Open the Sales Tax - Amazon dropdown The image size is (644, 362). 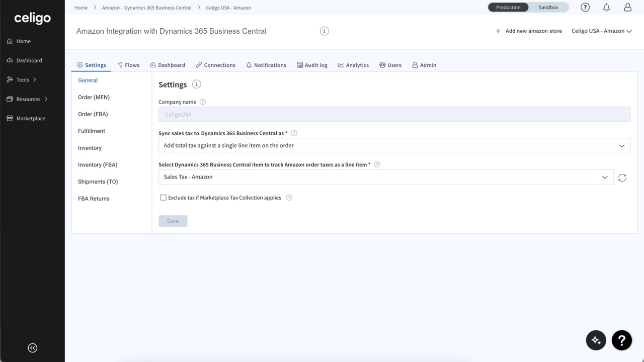click(x=386, y=177)
